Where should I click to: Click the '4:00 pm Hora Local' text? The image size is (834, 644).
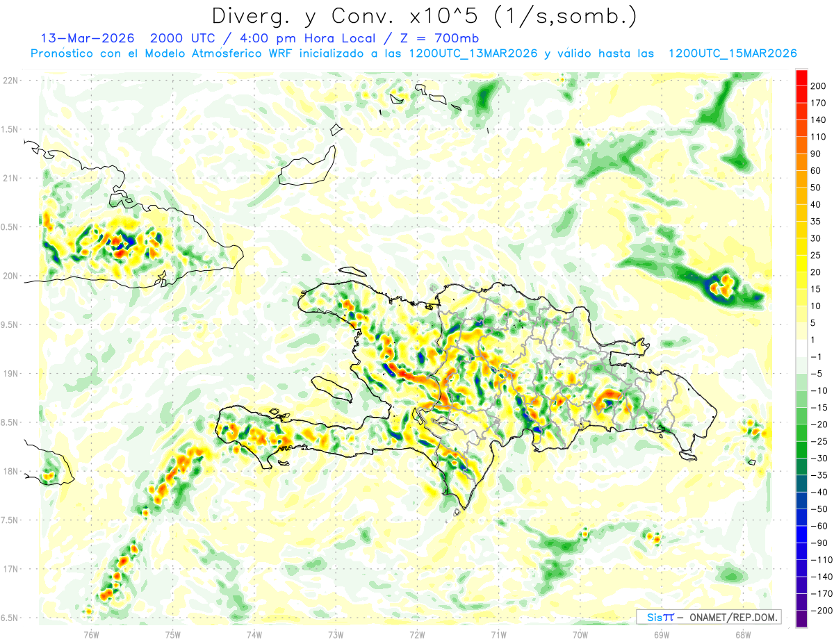pyautogui.click(x=309, y=38)
